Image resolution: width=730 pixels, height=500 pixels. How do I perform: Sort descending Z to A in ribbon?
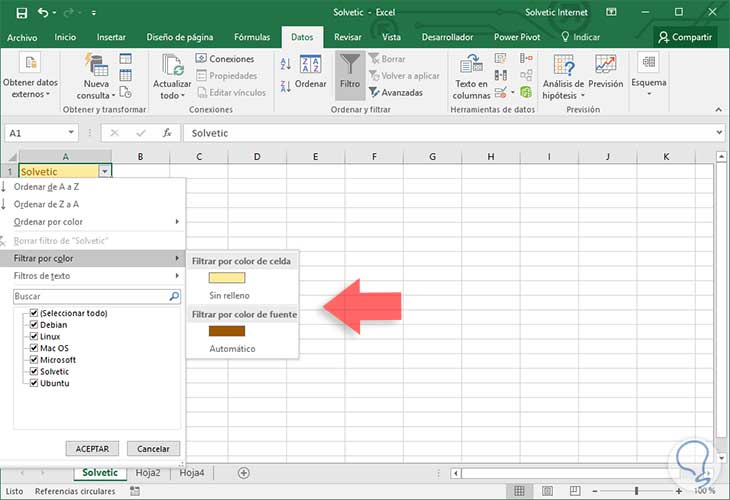[285, 86]
